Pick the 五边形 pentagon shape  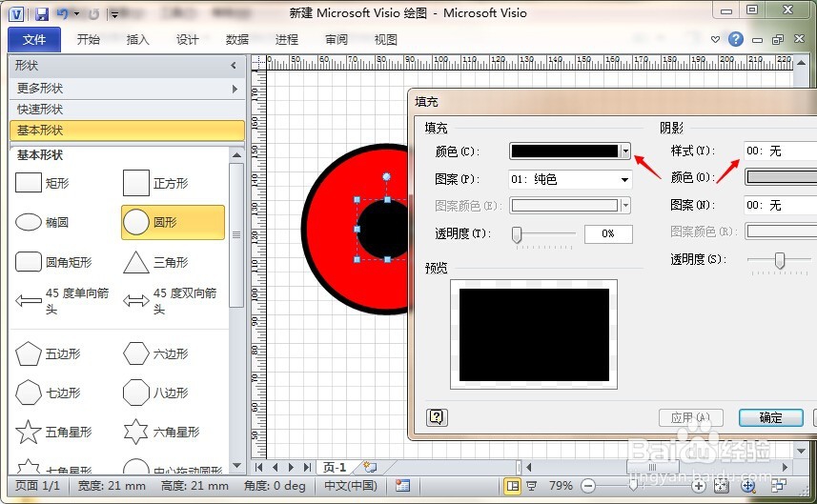[48, 354]
